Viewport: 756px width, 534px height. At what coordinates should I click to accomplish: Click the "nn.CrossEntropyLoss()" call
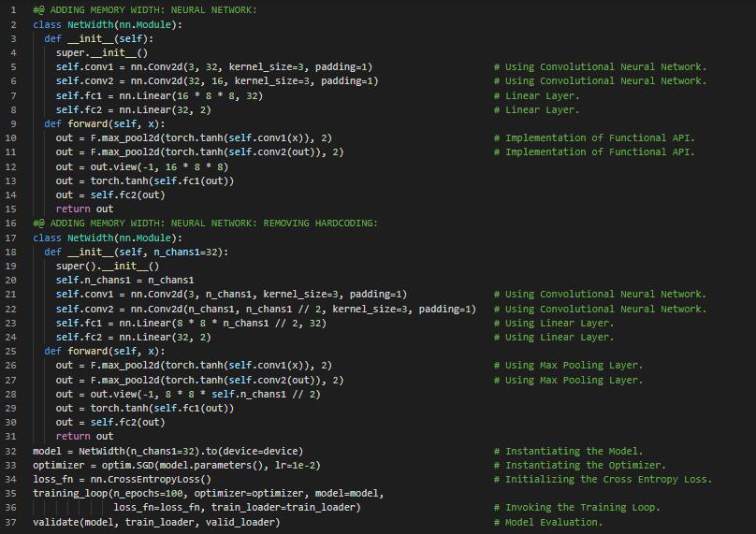click(146, 479)
